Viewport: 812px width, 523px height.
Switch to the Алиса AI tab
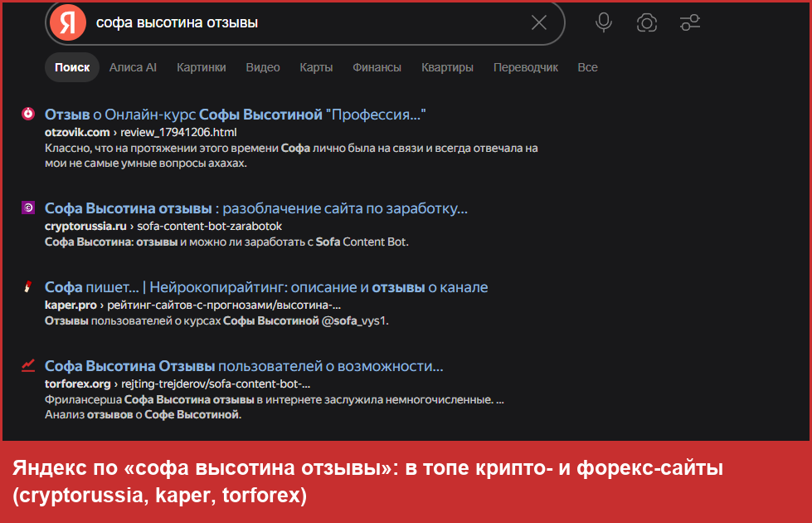point(133,67)
